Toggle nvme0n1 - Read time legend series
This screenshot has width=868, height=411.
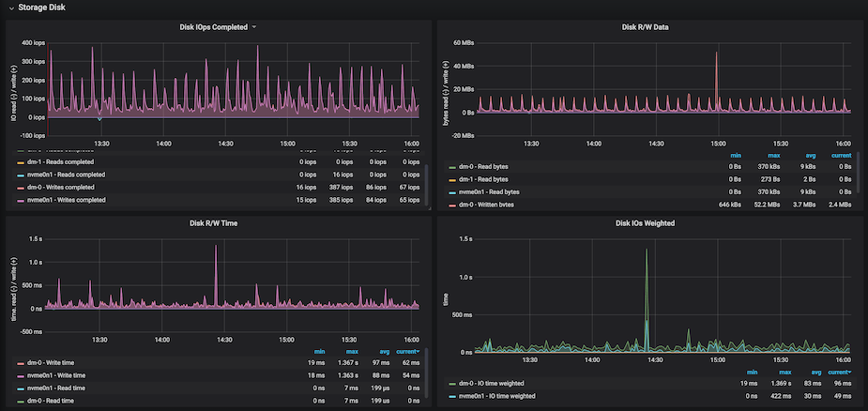point(57,388)
